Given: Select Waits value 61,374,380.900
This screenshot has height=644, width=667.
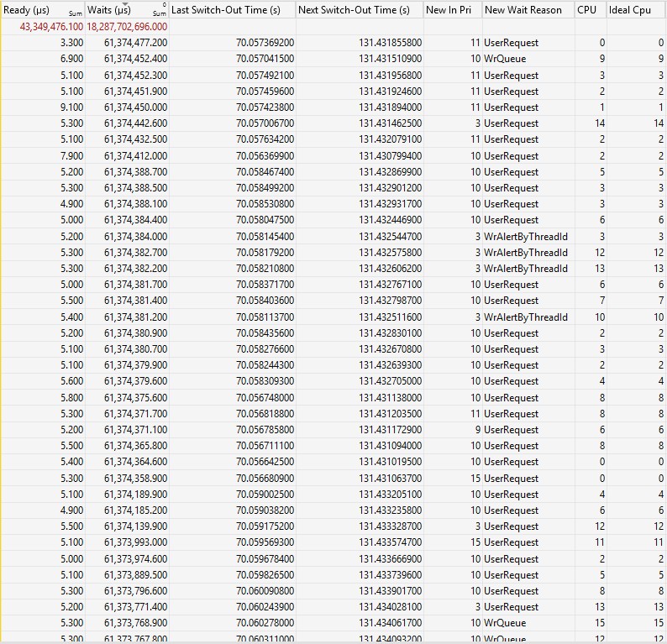Looking at the screenshot, I should tap(136, 333).
